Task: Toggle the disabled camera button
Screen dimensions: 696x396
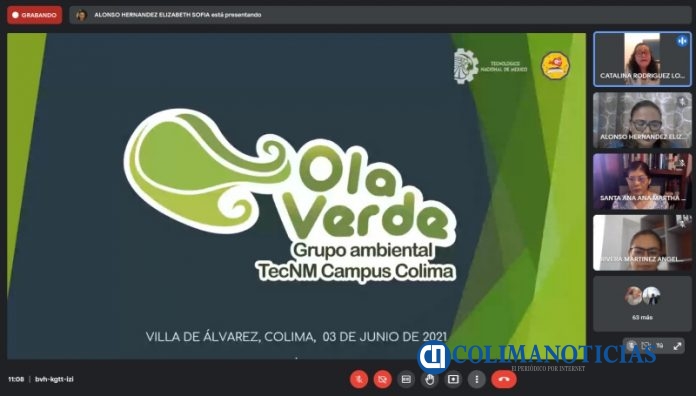Action: click(382, 379)
